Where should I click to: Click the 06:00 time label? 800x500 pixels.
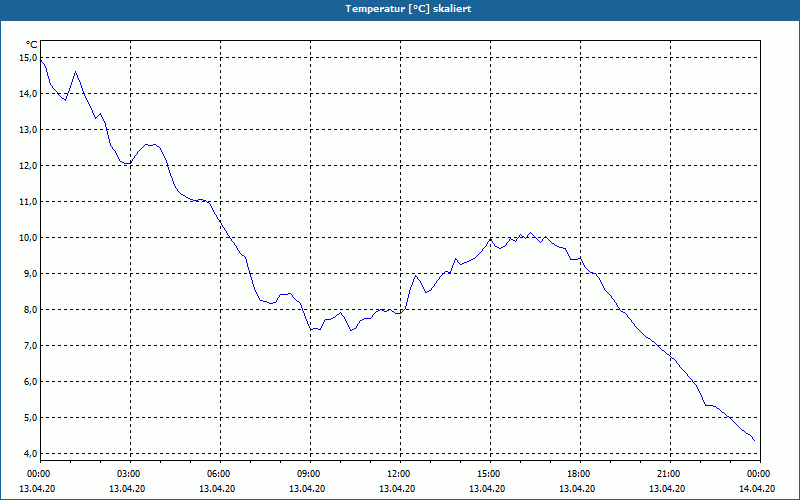click(220, 474)
